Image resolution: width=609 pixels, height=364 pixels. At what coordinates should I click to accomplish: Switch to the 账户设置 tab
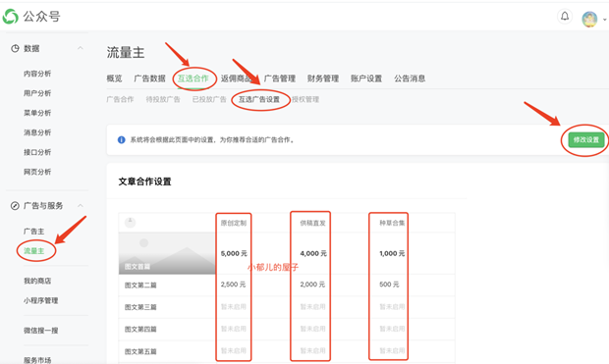pos(366,78)
